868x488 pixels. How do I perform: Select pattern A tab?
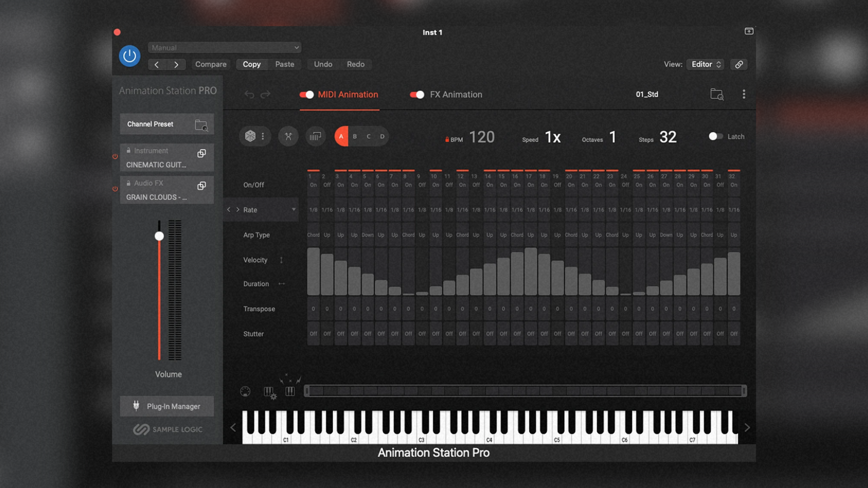click(x=341, y=136)
